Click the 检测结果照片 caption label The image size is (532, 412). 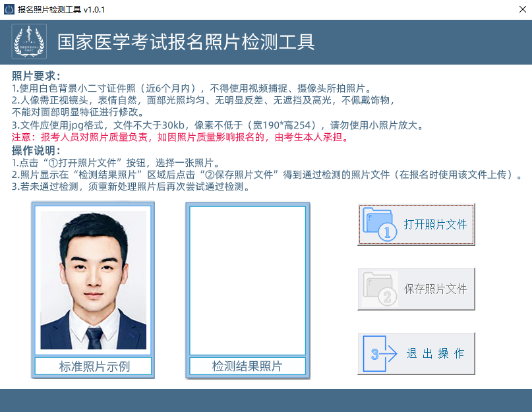[x=247, y=367]
